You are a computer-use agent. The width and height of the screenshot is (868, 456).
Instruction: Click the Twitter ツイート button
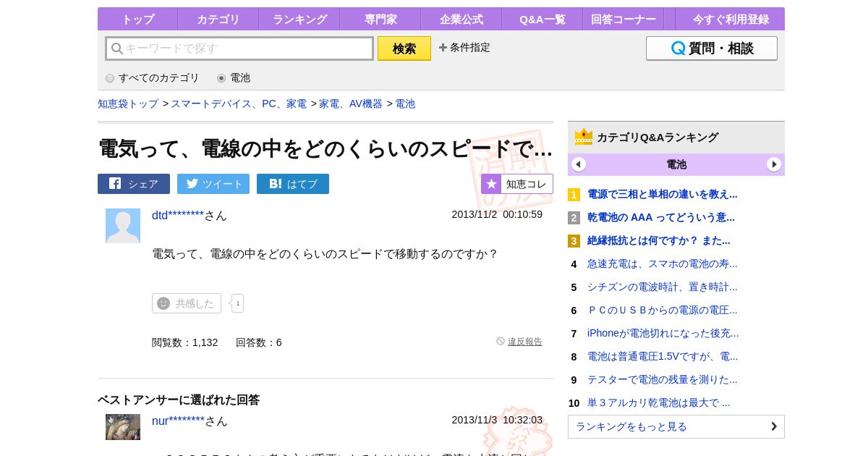pyautogui.click(x=213, y=184)
